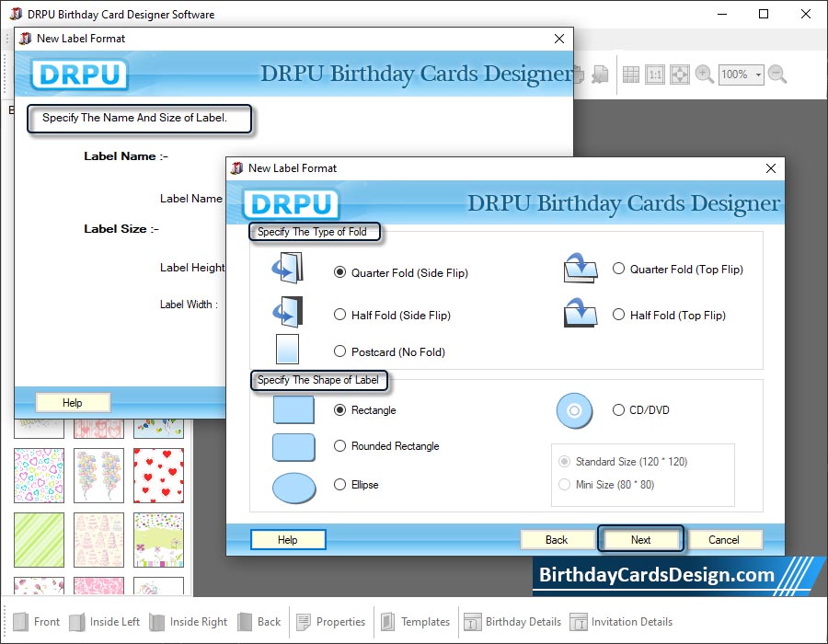Open the Inside Left tab label
Screen dimensions: 828x644
(x=115, y=622)
